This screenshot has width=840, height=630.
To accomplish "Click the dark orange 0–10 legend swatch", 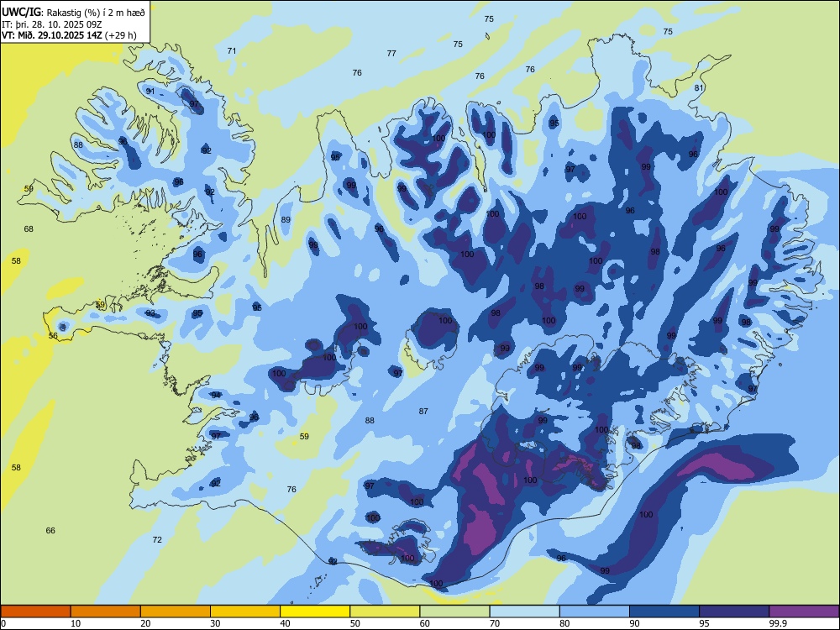I will coord(35,612).
